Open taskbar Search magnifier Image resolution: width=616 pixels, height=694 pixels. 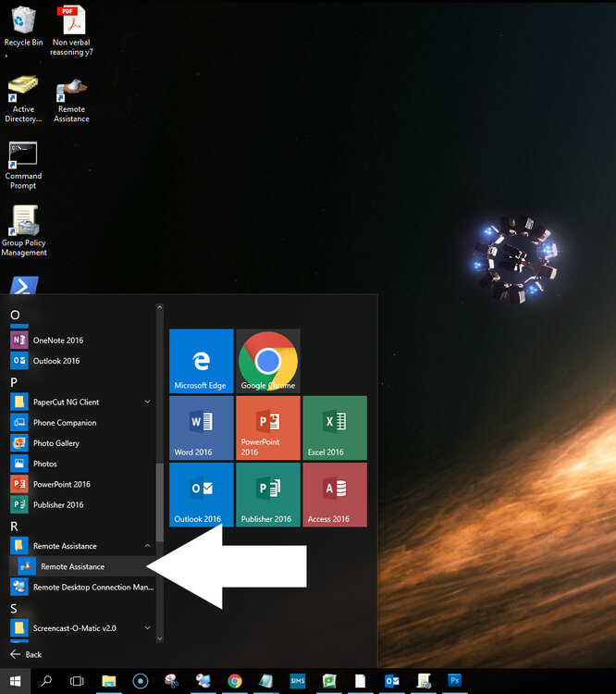pyautogui.click(x=46, y=681)
